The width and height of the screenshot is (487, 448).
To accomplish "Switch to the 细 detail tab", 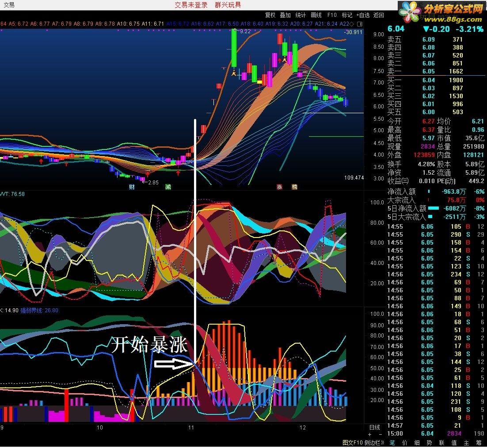I will (417, 442).
